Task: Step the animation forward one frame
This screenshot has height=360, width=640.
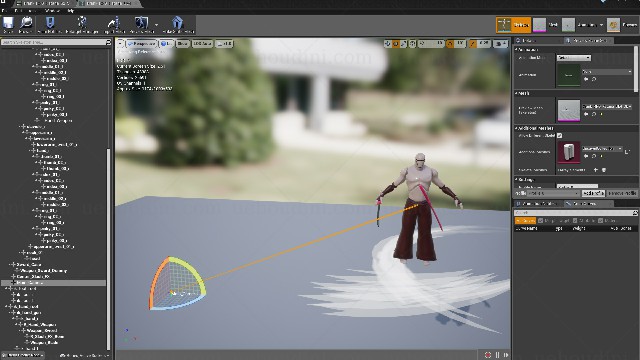Action: [506, 355]
